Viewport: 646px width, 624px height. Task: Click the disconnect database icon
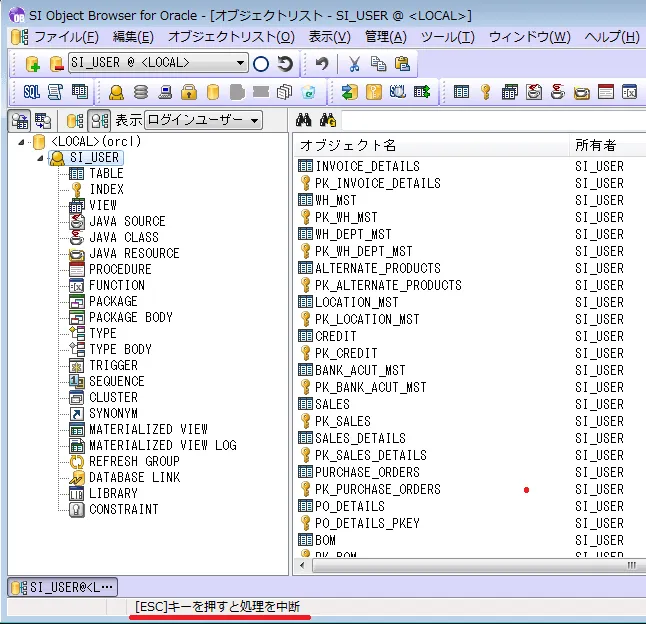click(x=56, y=64)
